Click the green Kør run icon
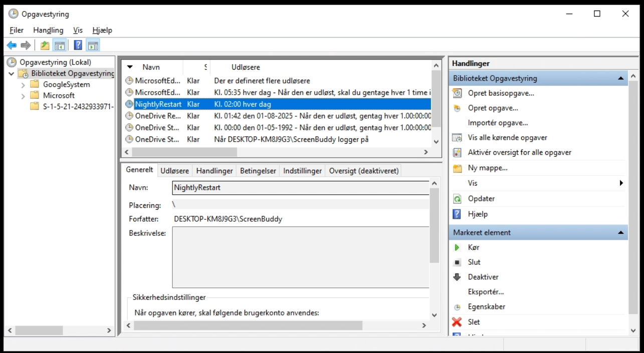 point(457,247)
